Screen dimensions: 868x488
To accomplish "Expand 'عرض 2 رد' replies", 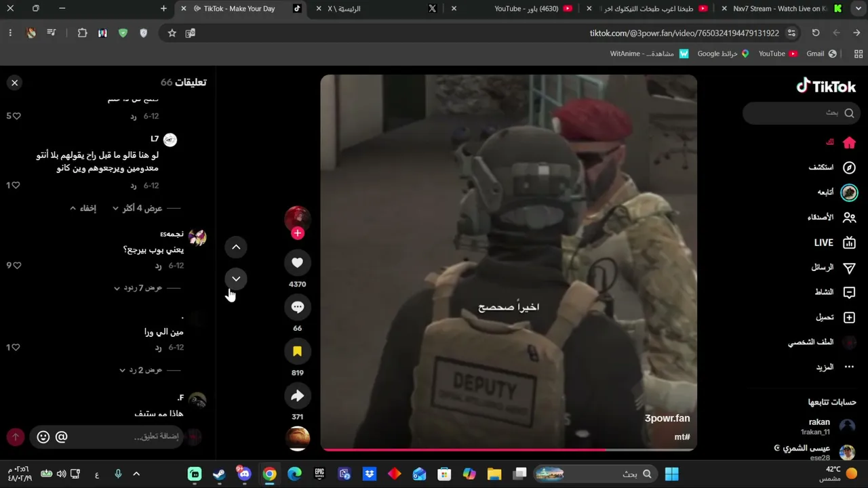I will click(141, 370).
